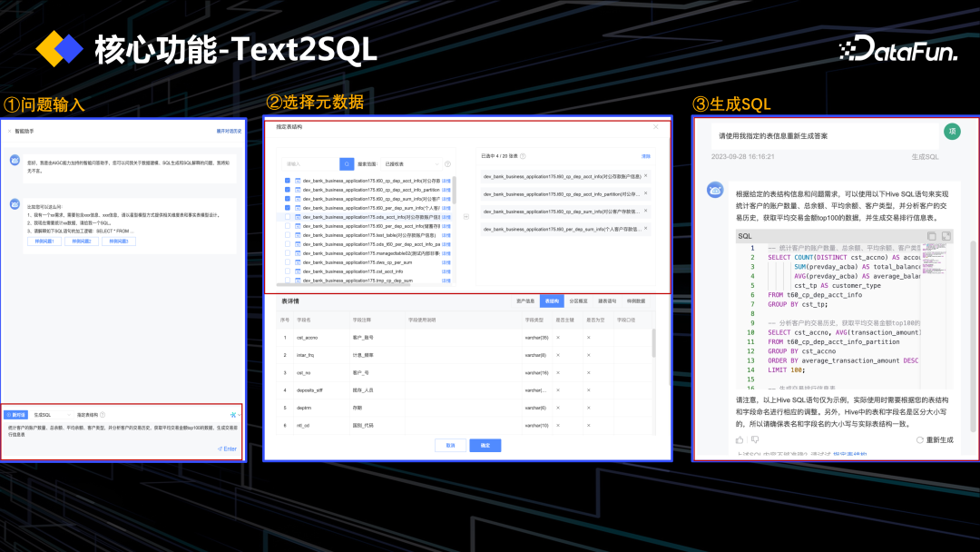Copy the generated SQL code block
This screenshot has width=980, height=552.
coord(931,236)
